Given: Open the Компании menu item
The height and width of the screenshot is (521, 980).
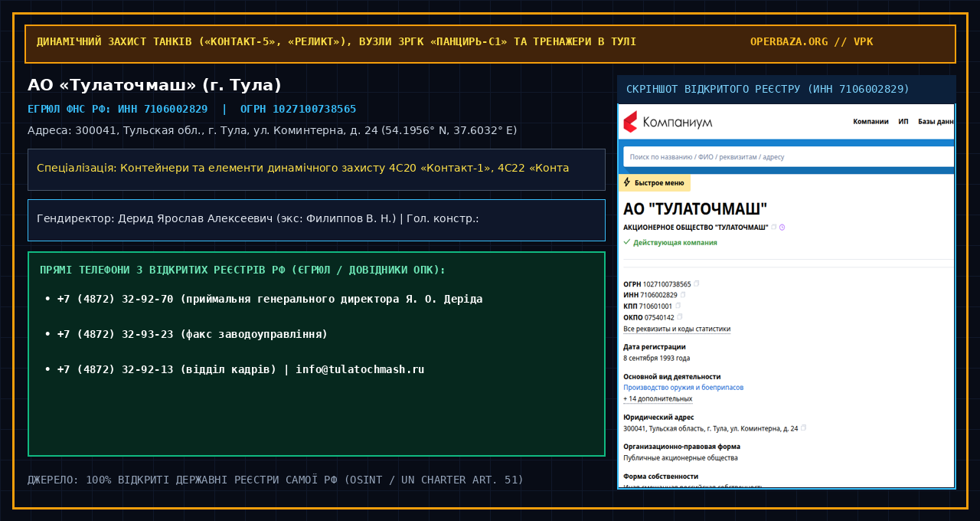Looking at the screenshot, I should [x=871, y=121].
